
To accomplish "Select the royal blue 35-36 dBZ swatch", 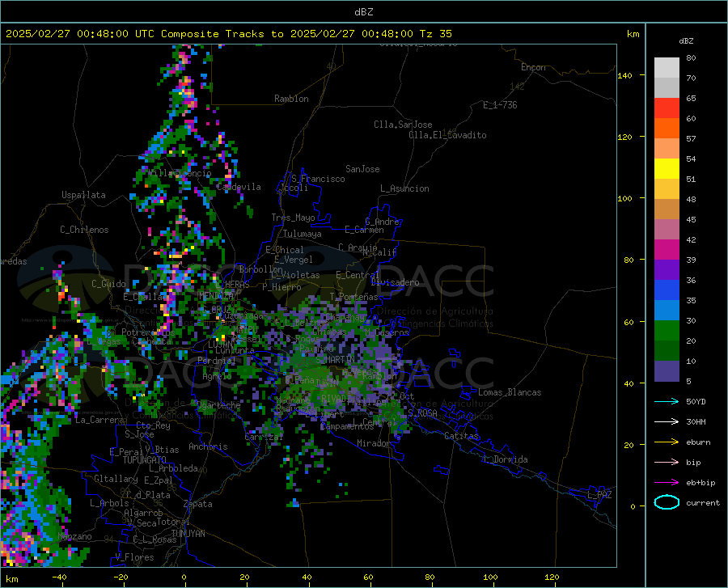I will pos(667,290).
